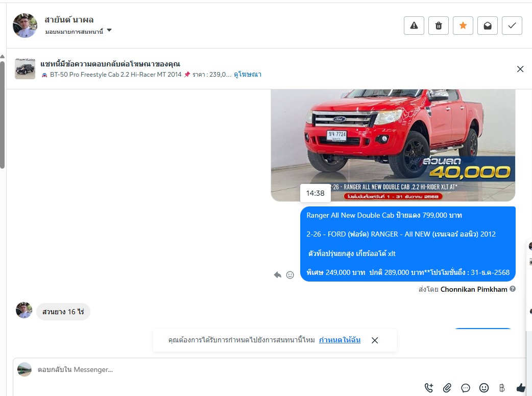Attach a file using the paperclip icon
This screenshot has width=532, height=396.
point(447,388)
